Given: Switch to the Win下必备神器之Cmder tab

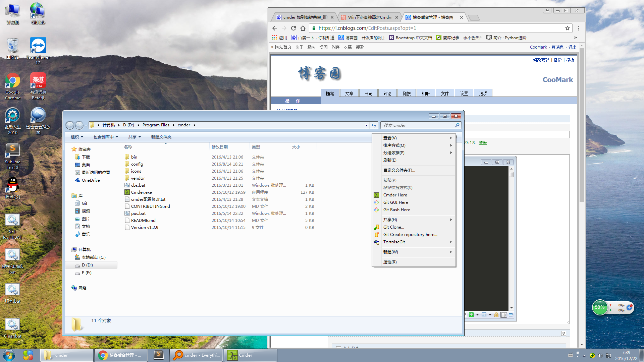Looking at the screenshot, I should (x=369, y=17).
